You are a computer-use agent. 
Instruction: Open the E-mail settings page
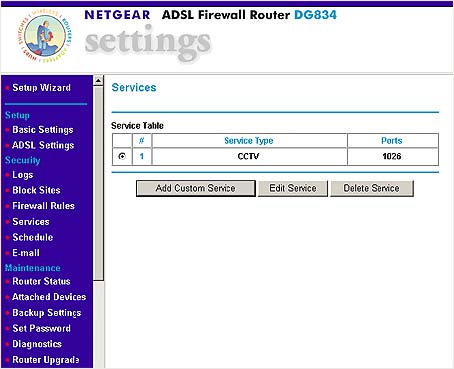(26, 253)
